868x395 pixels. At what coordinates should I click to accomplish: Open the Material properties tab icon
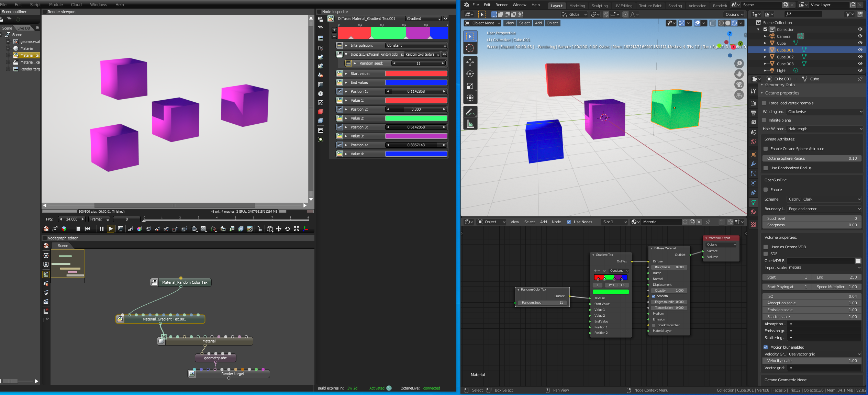[753, 212]
